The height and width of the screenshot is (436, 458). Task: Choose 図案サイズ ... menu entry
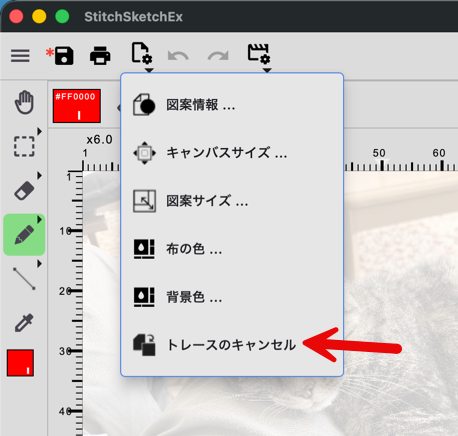(x=232, y=201)
